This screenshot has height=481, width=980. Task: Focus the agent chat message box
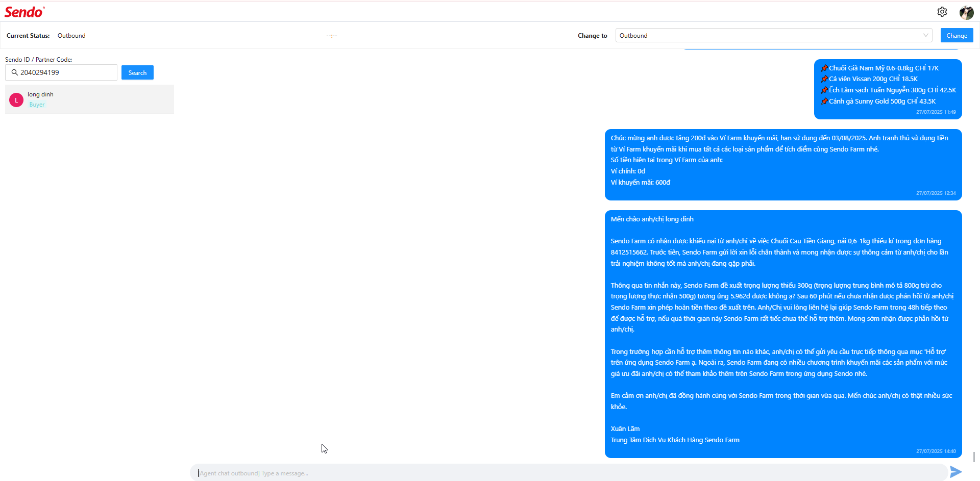click(569, 473)
